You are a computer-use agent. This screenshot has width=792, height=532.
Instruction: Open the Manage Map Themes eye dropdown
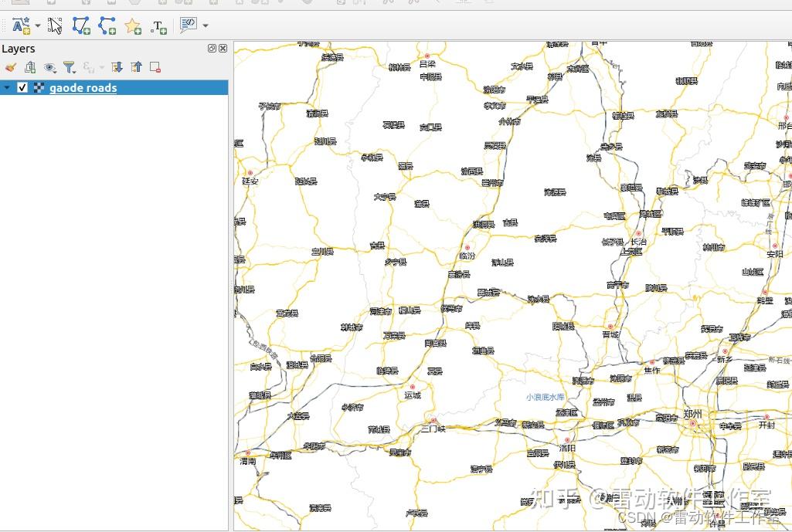coord(49,67)
